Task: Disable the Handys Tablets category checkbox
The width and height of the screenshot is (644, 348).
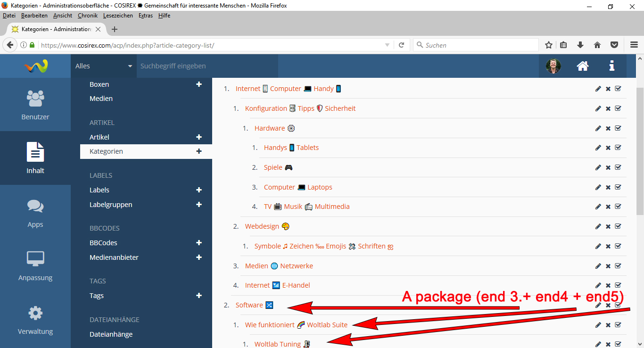Action: 618,148
